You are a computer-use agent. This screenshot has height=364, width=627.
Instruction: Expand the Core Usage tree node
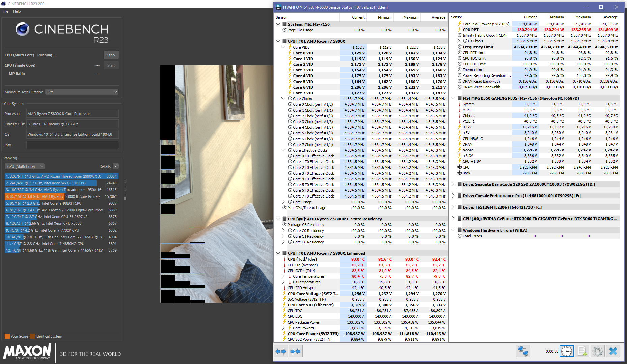coord(283,202)
